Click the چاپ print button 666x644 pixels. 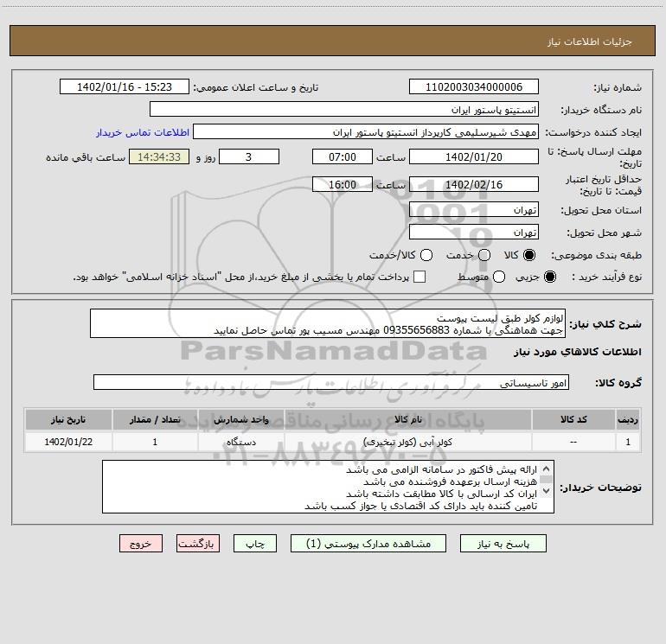click(255, 544)
